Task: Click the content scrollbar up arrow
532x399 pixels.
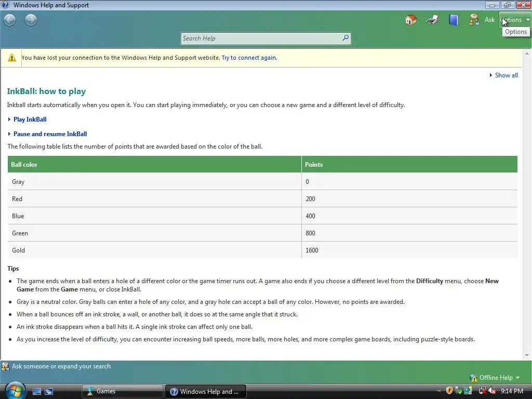Action: [527, 54]
